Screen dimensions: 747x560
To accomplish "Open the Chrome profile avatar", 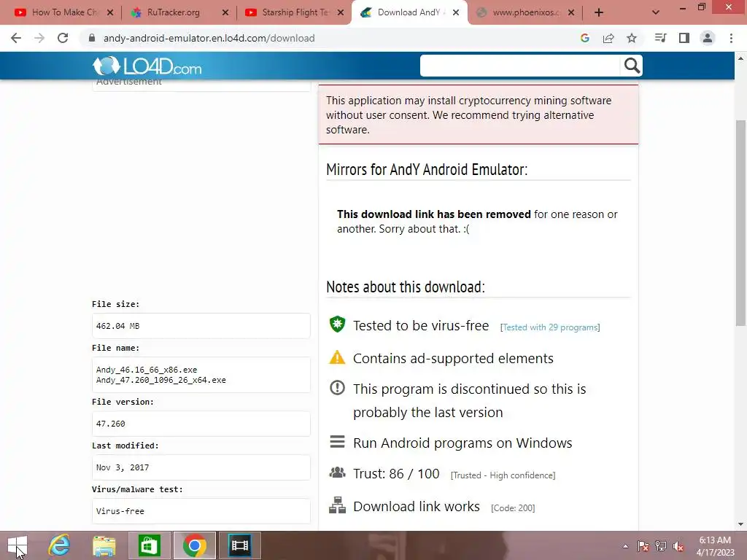I will pos(708,38).
